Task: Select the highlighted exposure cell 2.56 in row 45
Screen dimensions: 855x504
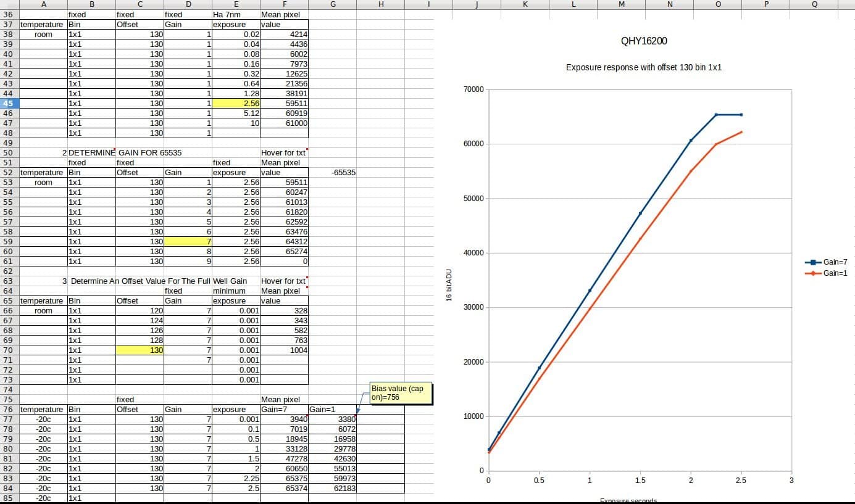Action: click(236, 103)
